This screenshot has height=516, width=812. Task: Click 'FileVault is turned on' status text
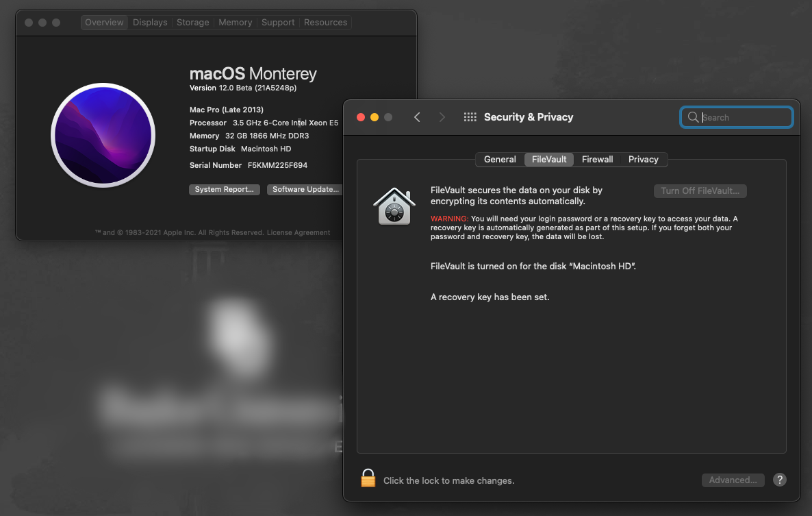[x=533, y=267]
